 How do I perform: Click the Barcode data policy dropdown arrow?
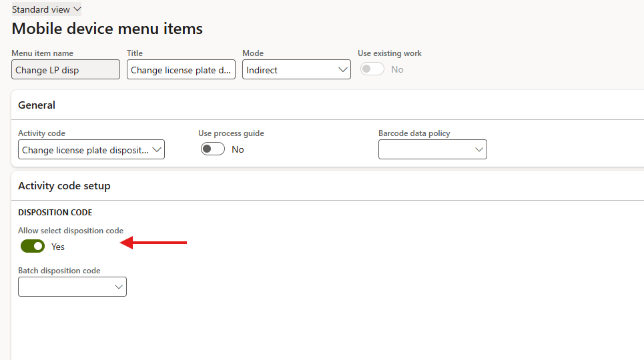click(x=479, y=150)
